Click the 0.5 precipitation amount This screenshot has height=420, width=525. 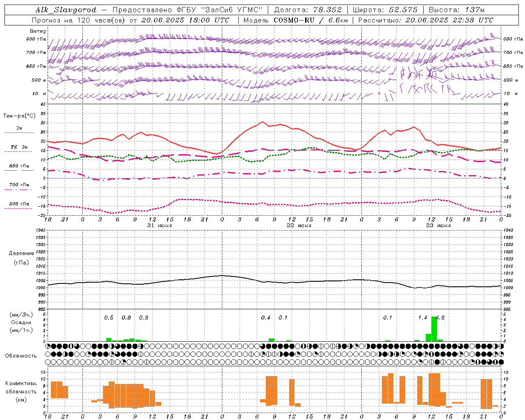click(x=109, y=318)
